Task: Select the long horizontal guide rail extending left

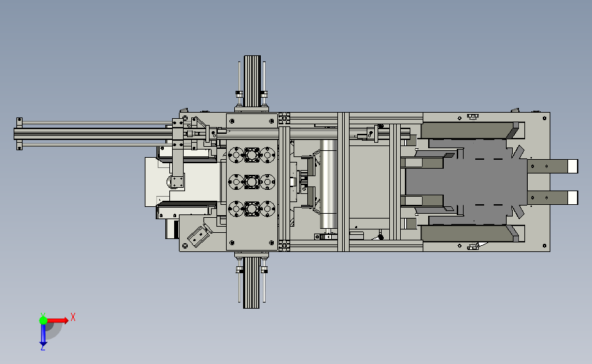Action: click(92, 134)
